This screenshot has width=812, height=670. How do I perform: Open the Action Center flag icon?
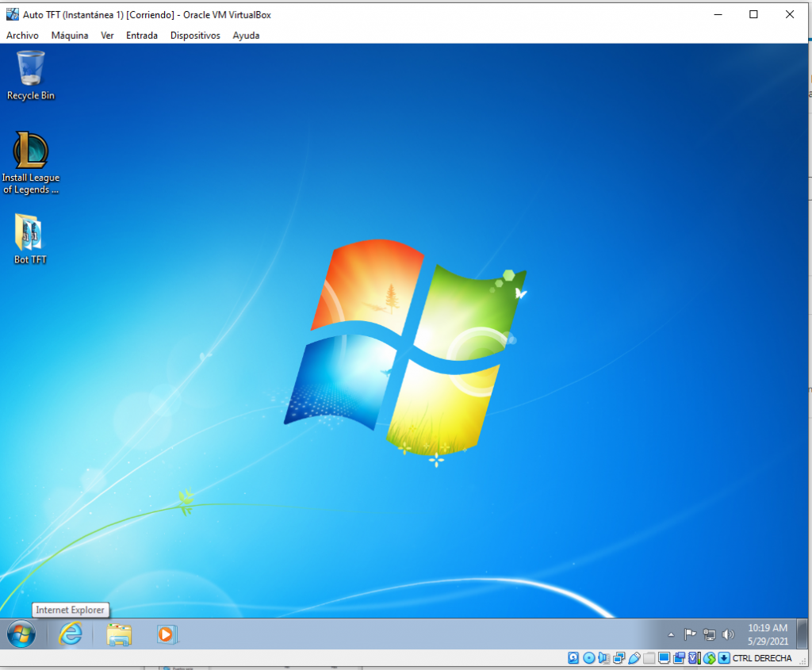pyautogui.click(x=690, y=634)
